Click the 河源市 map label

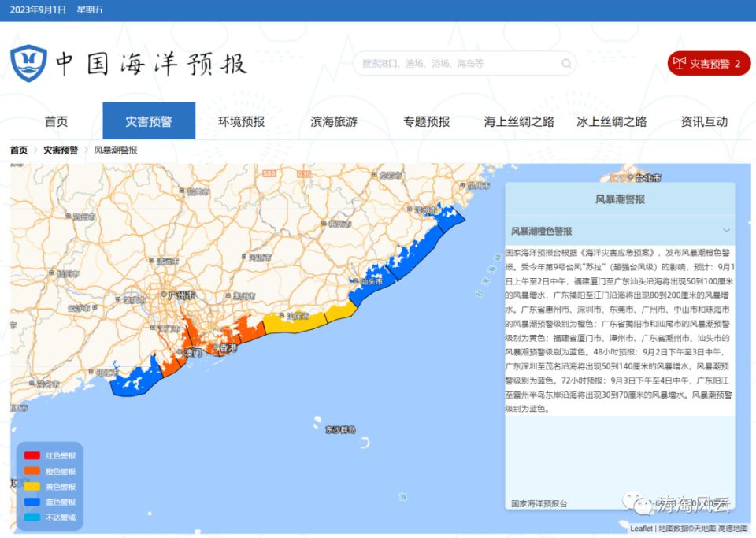(x=260, y=258)
